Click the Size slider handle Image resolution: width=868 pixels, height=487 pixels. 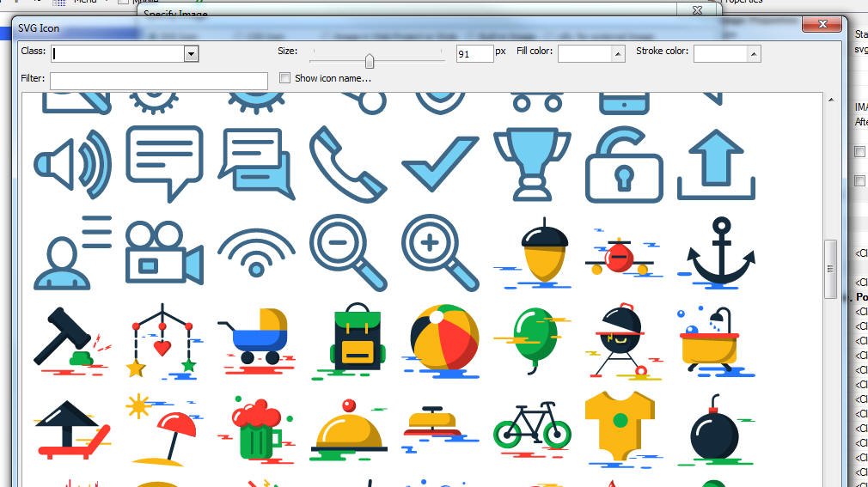pyautogui.click(x=370, y=60)
